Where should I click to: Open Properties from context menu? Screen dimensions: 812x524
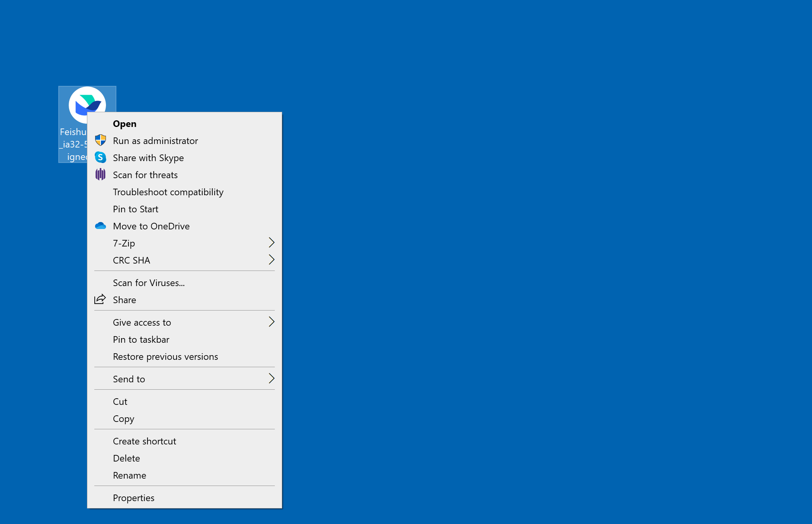[x=134, y=498]
